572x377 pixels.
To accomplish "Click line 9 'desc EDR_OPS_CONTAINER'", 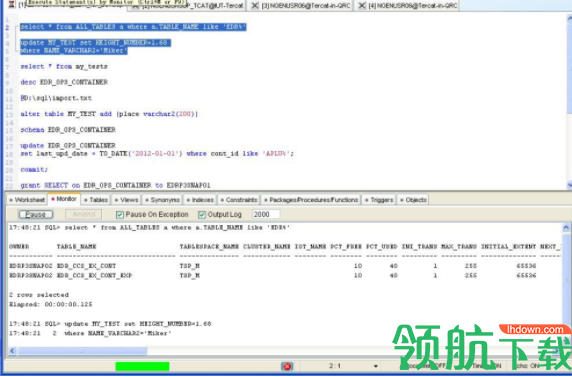I will [64, 82].
